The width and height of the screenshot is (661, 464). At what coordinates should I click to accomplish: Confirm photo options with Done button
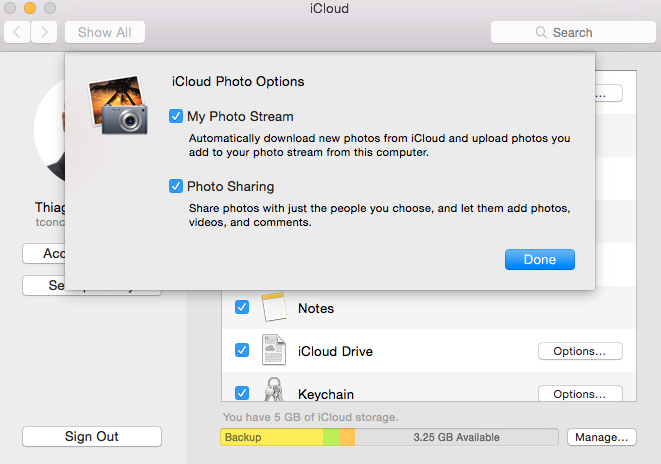pyautogui.click(x=540, y=259)
